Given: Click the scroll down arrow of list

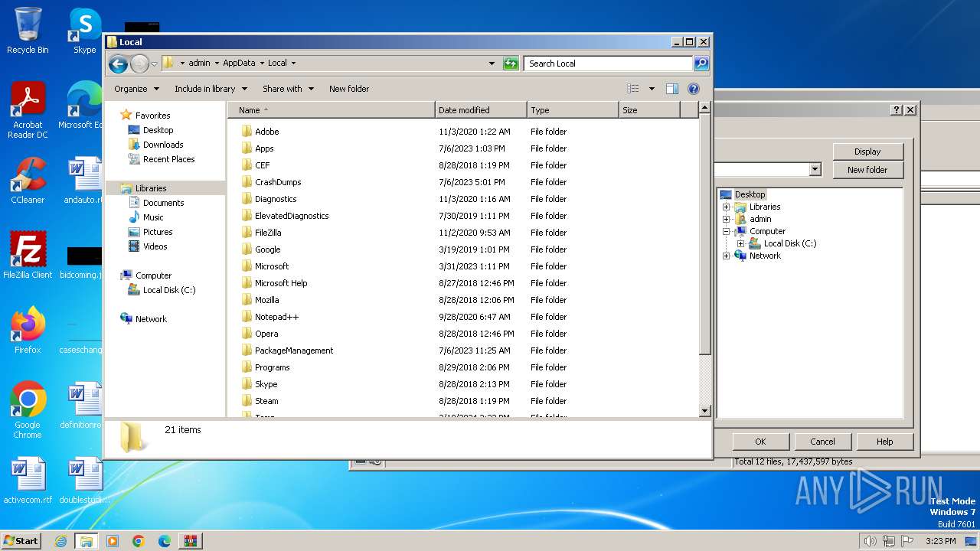Looking at the screenshot, I should [x=705, y=411].
